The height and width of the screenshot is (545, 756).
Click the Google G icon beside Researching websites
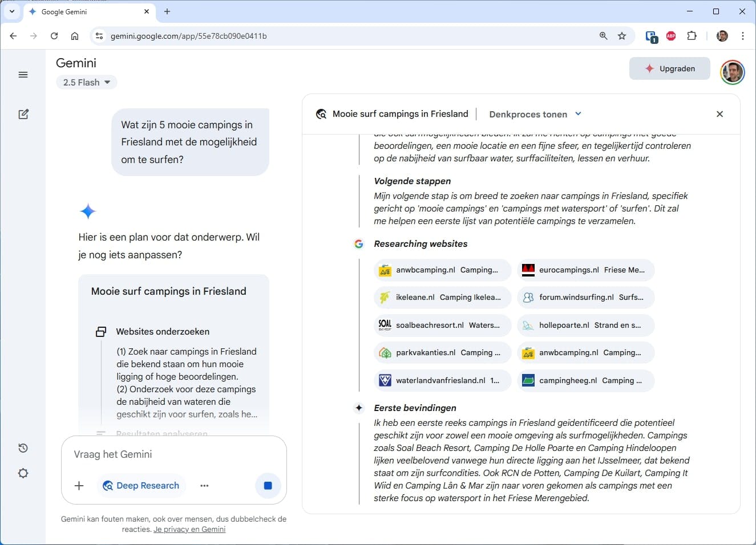359,244
